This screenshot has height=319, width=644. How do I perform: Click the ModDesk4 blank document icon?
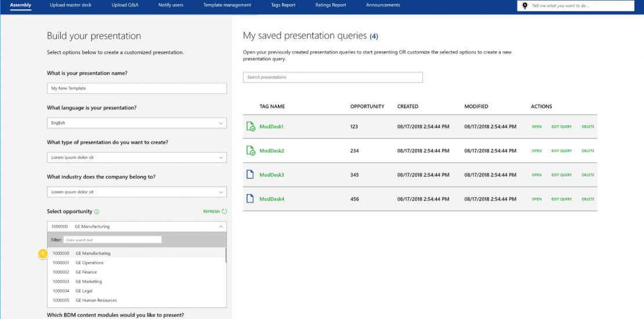pos(251,199)
